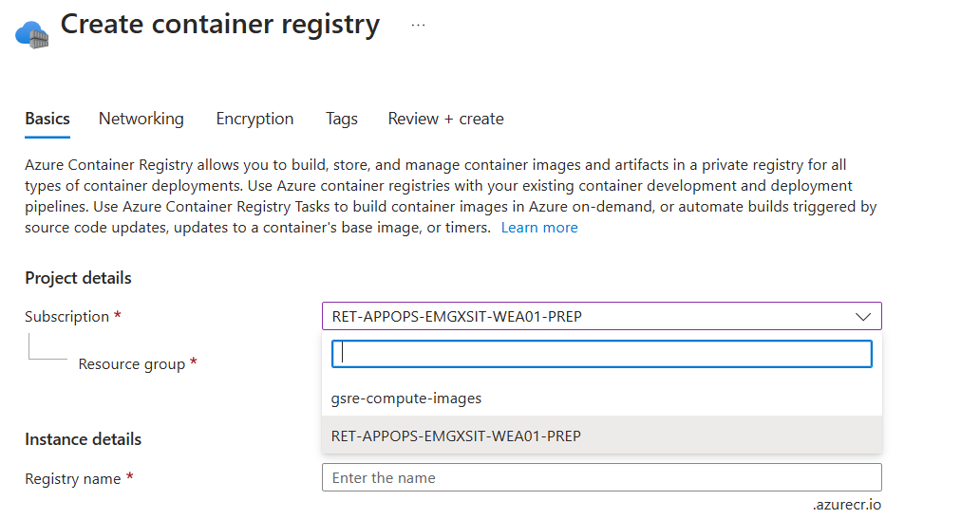Image resolution: width=980 pixels, height=519 pixels.
Task: Select the Instance details heading
Action: (x=84, y=439)
